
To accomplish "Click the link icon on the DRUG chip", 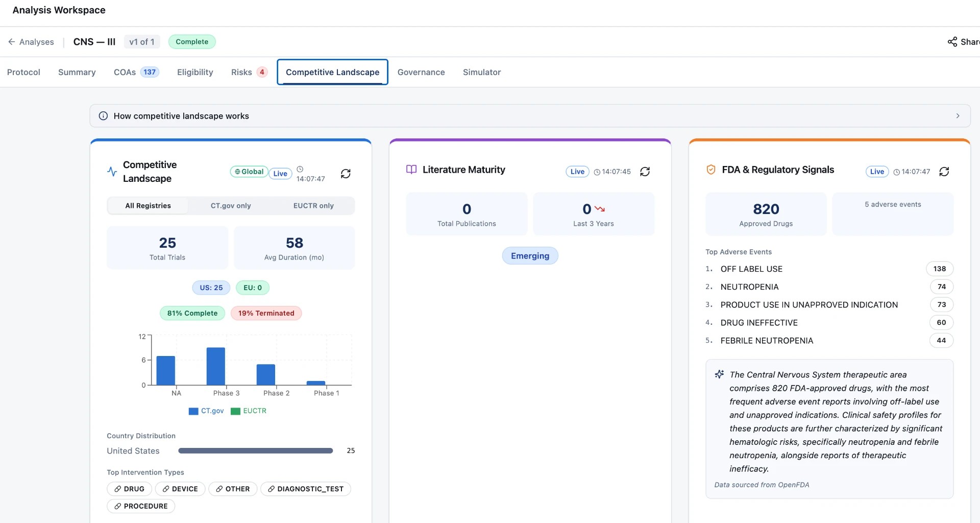I will tap(118, 489).
